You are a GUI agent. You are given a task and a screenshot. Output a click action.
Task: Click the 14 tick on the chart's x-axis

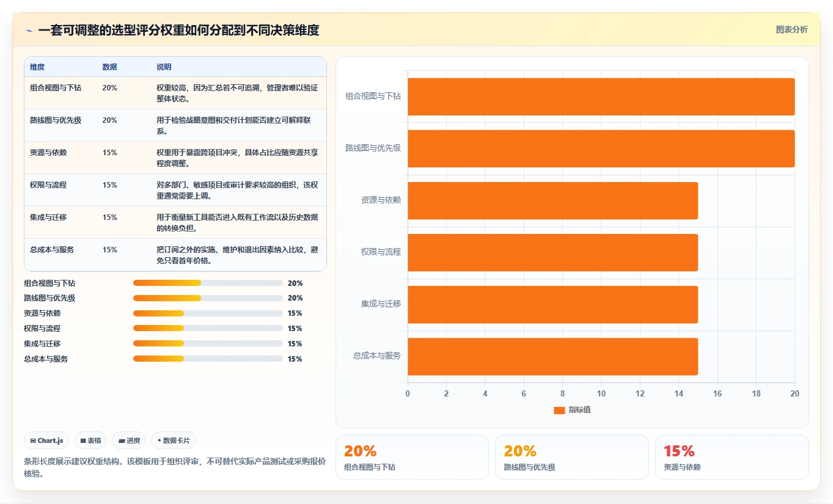click(x=679, y=394)
